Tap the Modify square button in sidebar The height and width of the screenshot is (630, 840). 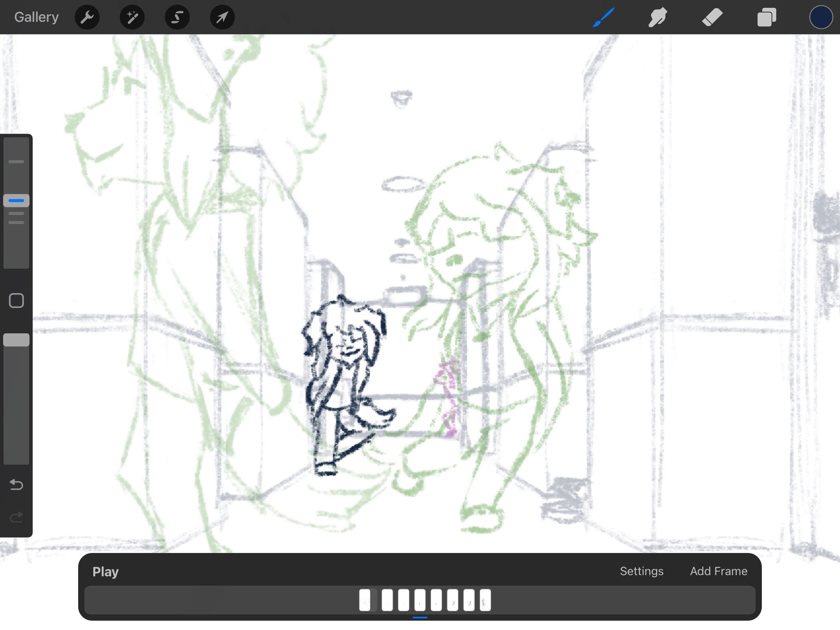16,301
